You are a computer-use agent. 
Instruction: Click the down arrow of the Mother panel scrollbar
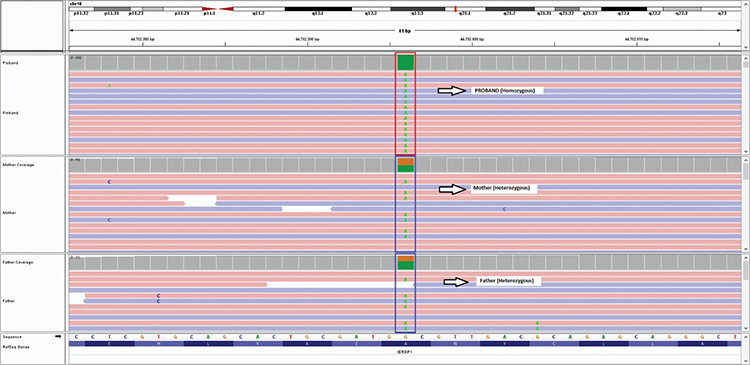point(745,249)
